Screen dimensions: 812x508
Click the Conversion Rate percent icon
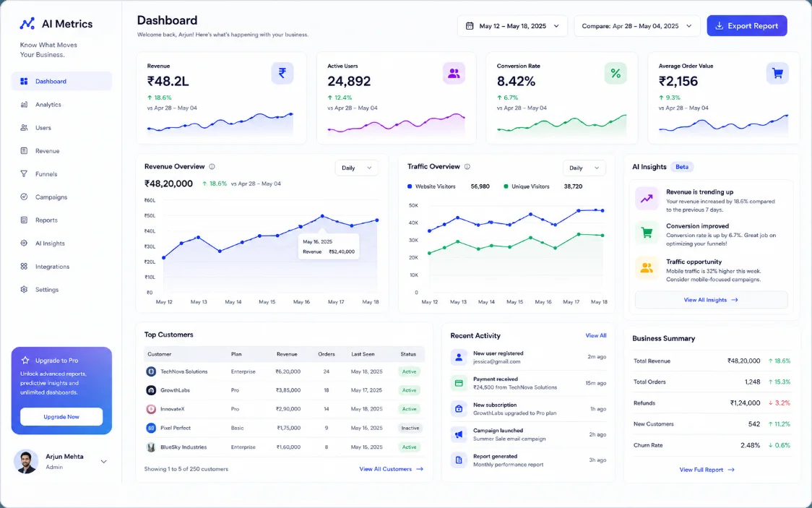(616, 73)
